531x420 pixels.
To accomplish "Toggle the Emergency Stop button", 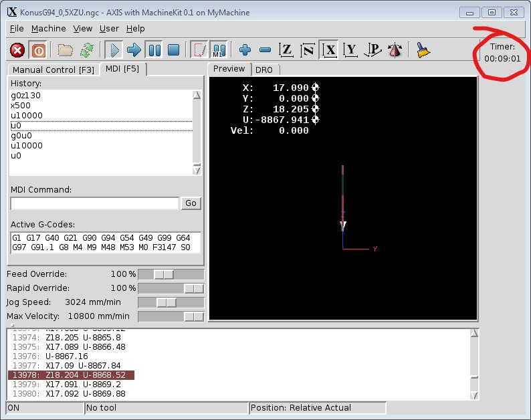I will coord(18,50).
